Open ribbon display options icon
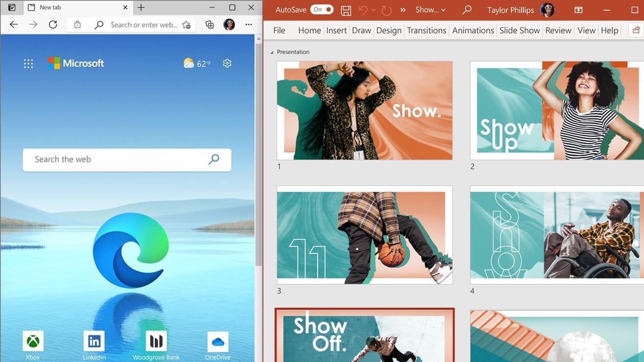 578,10
